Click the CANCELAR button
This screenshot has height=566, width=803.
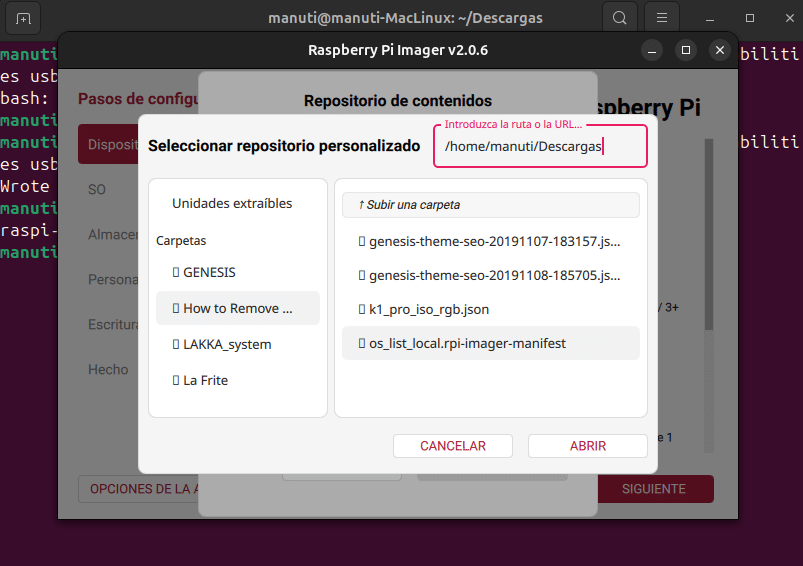(x=453, y=446)
